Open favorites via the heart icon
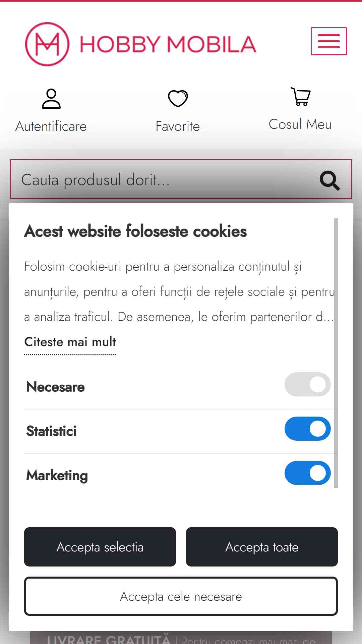This screenshot has height=644, width=362. [x=178, y=99]
